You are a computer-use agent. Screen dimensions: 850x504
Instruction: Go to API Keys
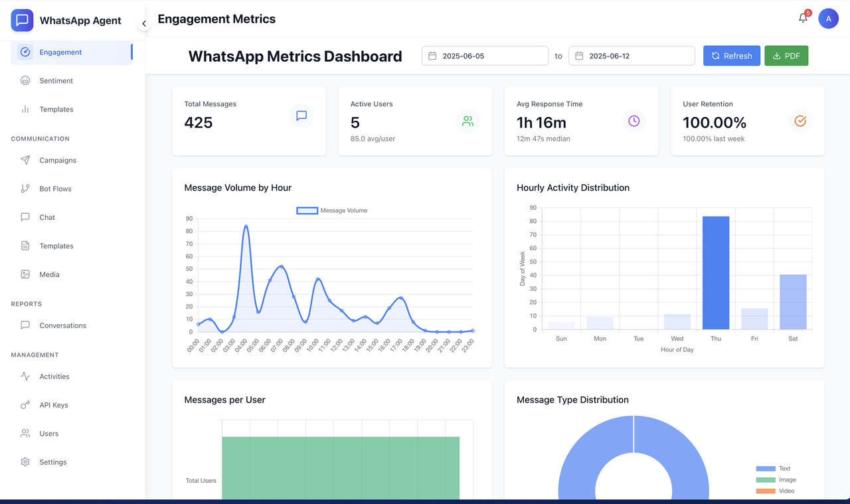72,405
